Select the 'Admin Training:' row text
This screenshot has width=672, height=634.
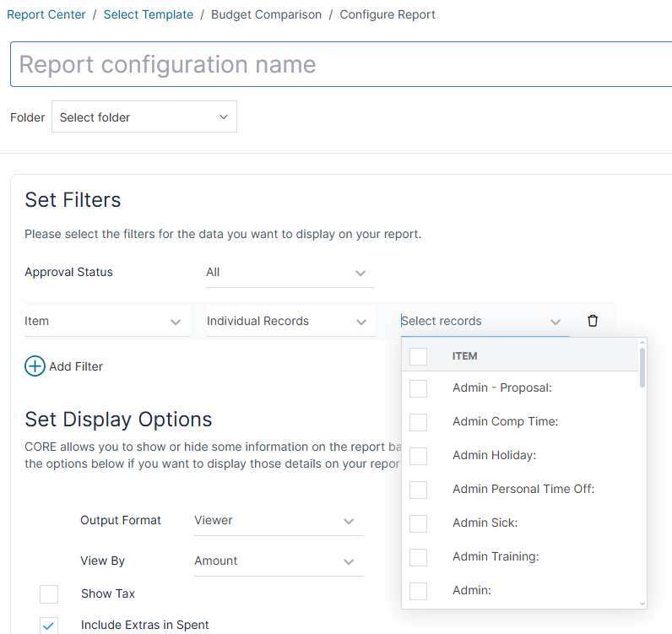(496, 556)
